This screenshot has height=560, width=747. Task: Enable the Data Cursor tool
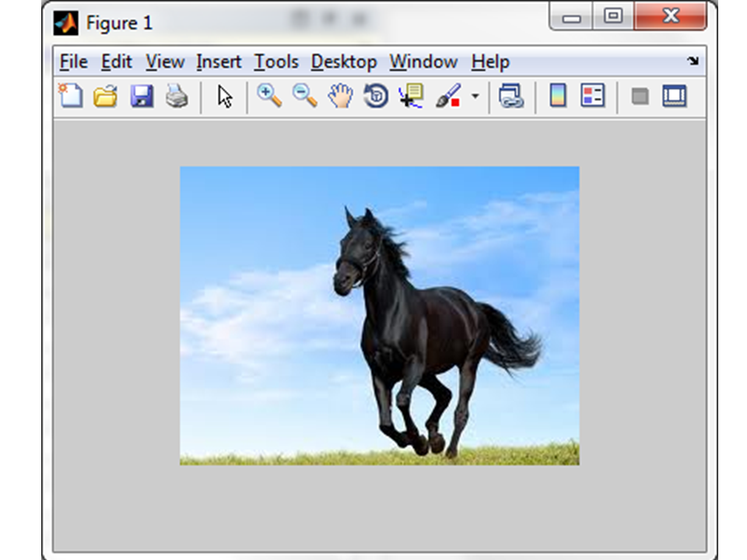coord(411,96)
